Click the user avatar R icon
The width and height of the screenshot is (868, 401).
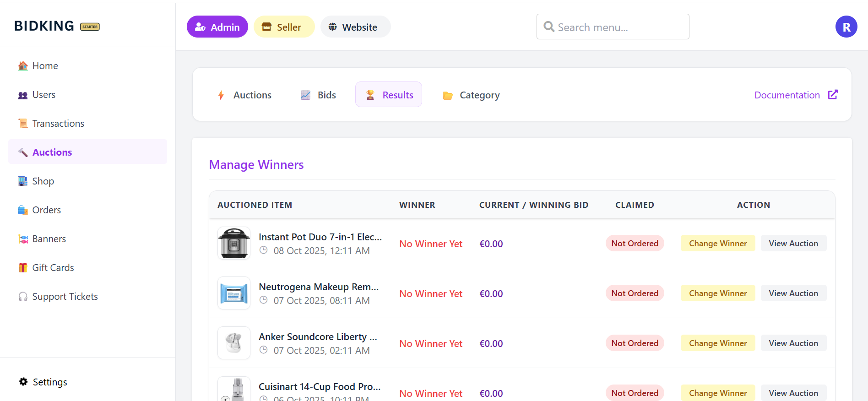click(846, 27)
